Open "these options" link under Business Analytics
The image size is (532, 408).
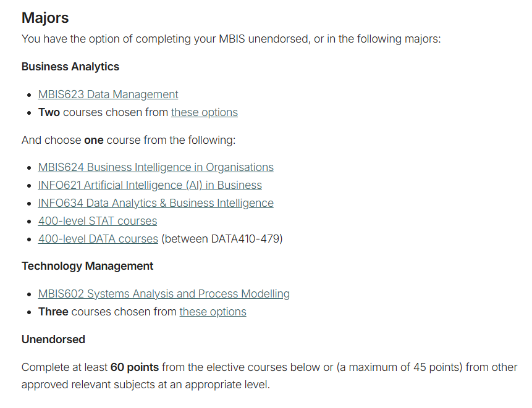click(205, 112)
